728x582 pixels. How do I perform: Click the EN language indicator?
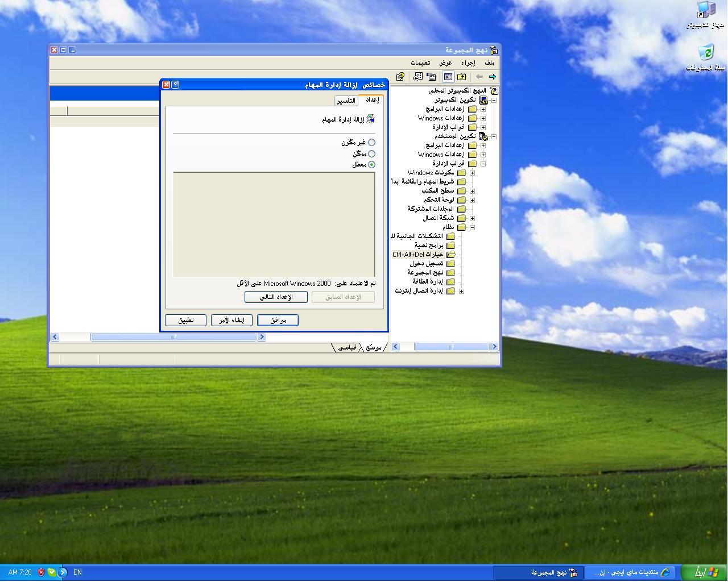pos(77,572)
